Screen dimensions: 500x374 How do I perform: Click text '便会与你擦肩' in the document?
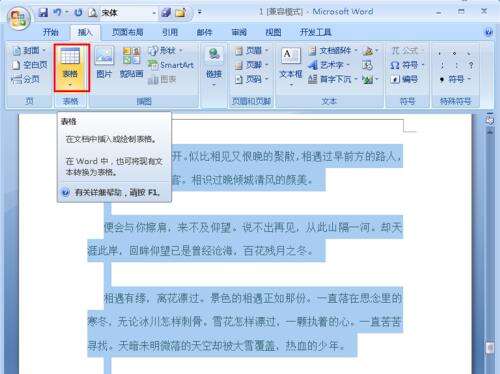(x=136, y=228)
